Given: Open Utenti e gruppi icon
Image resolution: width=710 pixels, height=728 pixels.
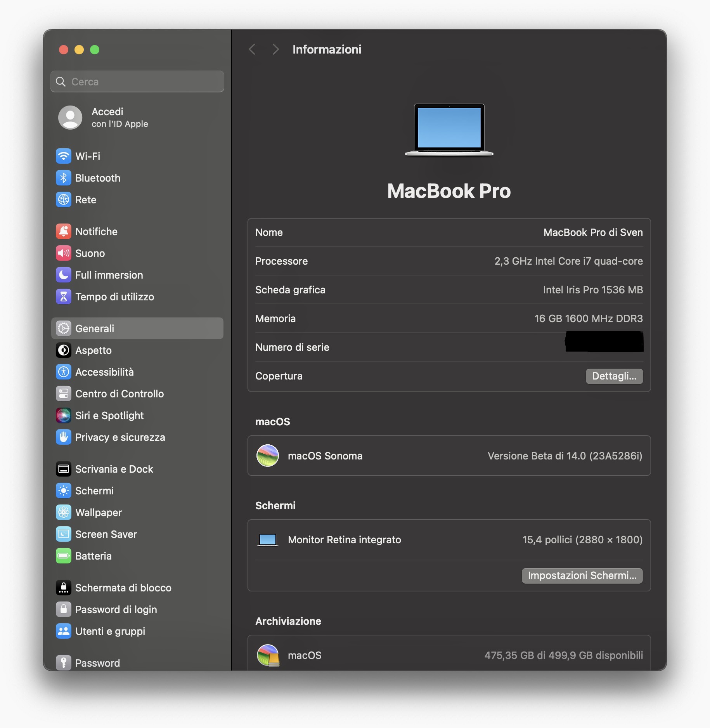Looking at the screenshot, I should [64, 631].
